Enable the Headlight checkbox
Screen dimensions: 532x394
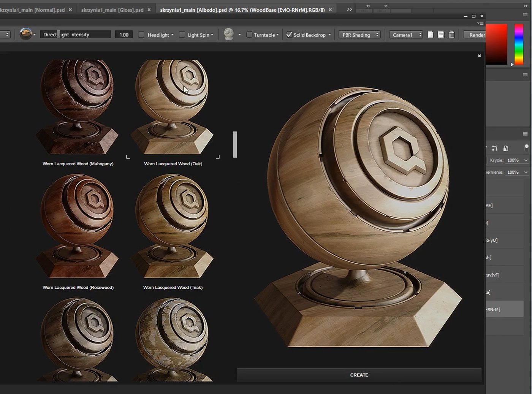coord(141,34)
